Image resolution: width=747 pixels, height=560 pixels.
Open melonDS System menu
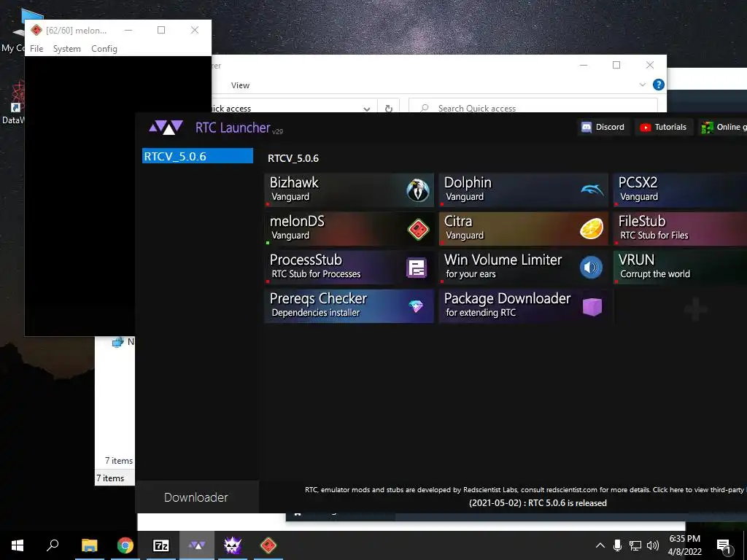66,49
